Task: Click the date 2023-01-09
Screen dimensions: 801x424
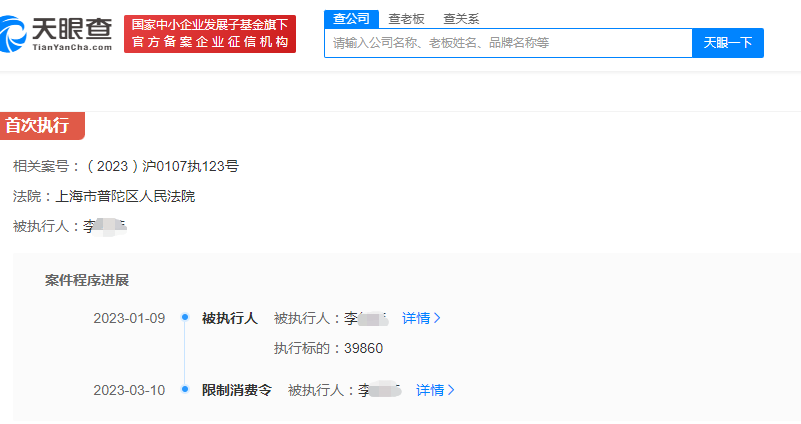Action: [129, 318]
